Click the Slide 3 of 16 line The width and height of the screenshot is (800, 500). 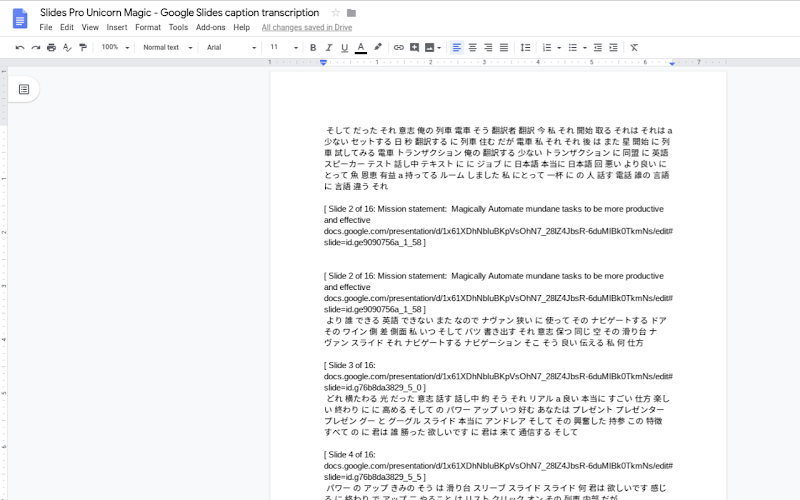point(349,365)
